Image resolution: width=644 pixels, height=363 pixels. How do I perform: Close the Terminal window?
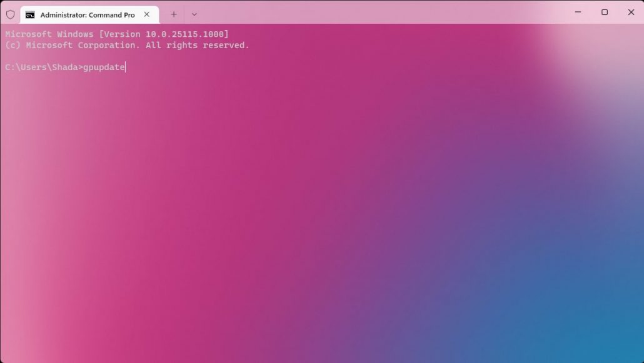tap(631, 13)
